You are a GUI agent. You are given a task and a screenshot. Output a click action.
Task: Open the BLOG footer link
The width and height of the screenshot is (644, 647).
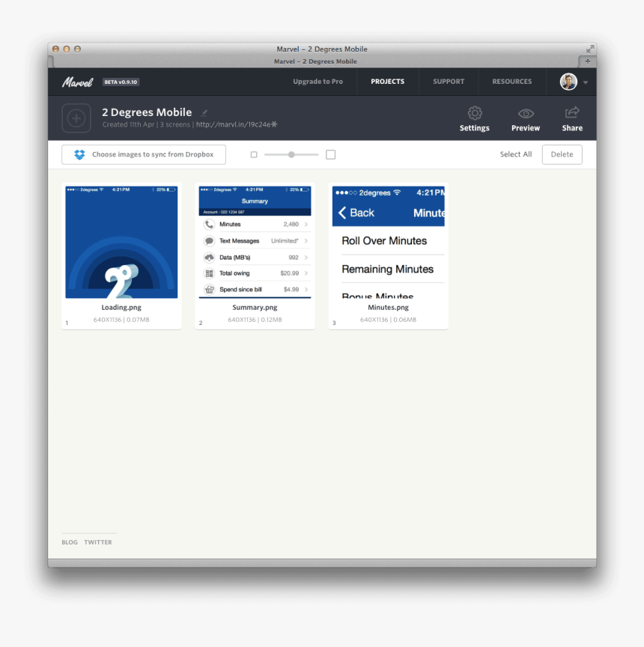tap(70, 542)
